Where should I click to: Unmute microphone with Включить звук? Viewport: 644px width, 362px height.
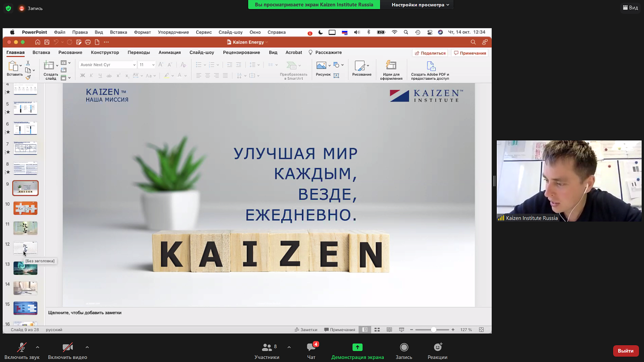tap(22, 351)
